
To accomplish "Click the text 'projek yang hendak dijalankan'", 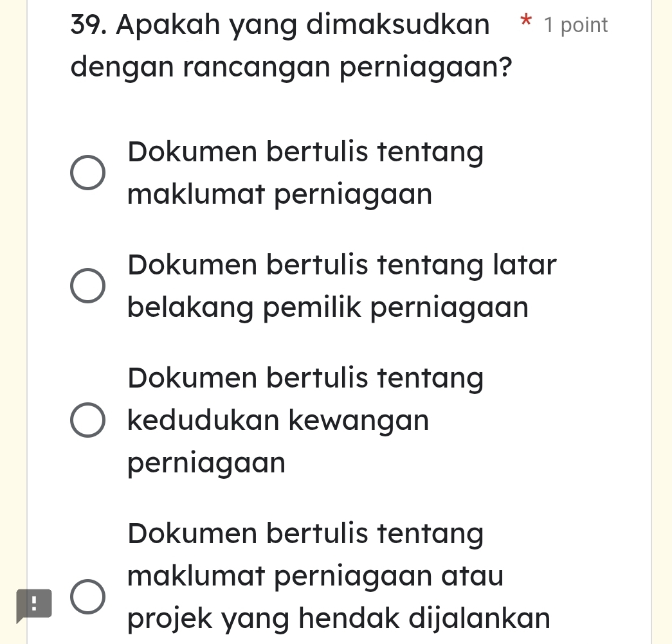I will coord(339,619).
